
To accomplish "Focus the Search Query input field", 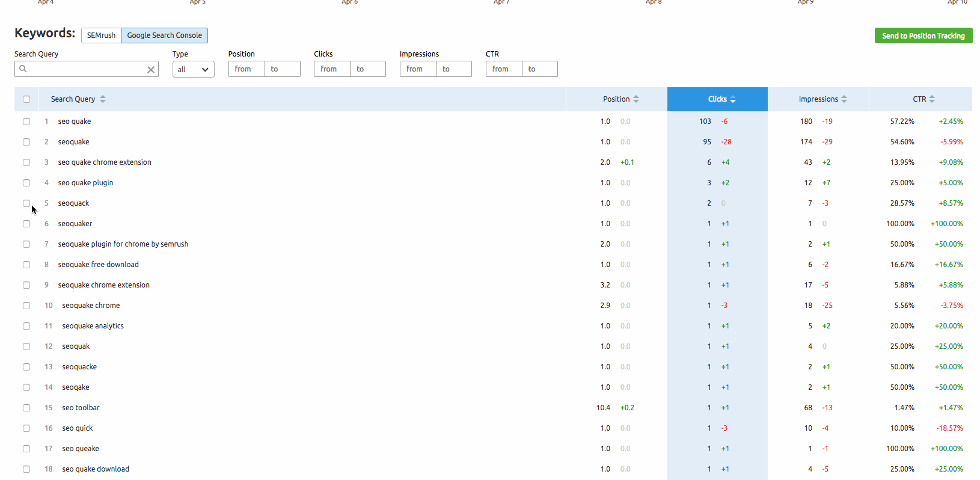I will point(87,69).
